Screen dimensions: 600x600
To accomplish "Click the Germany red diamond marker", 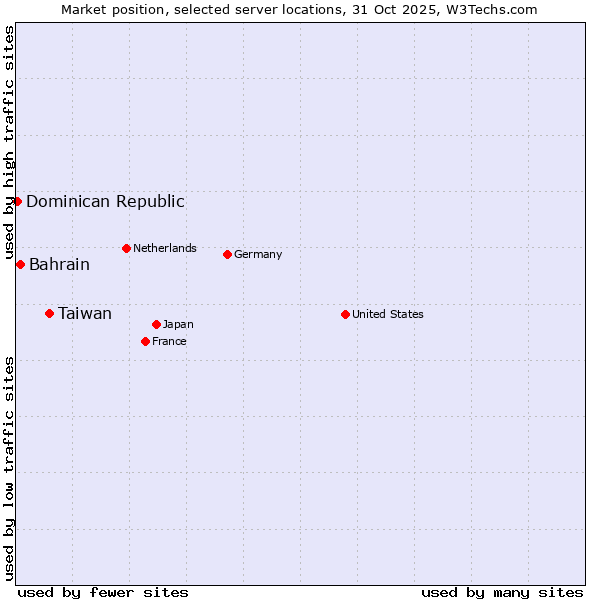I will (227, 254).
